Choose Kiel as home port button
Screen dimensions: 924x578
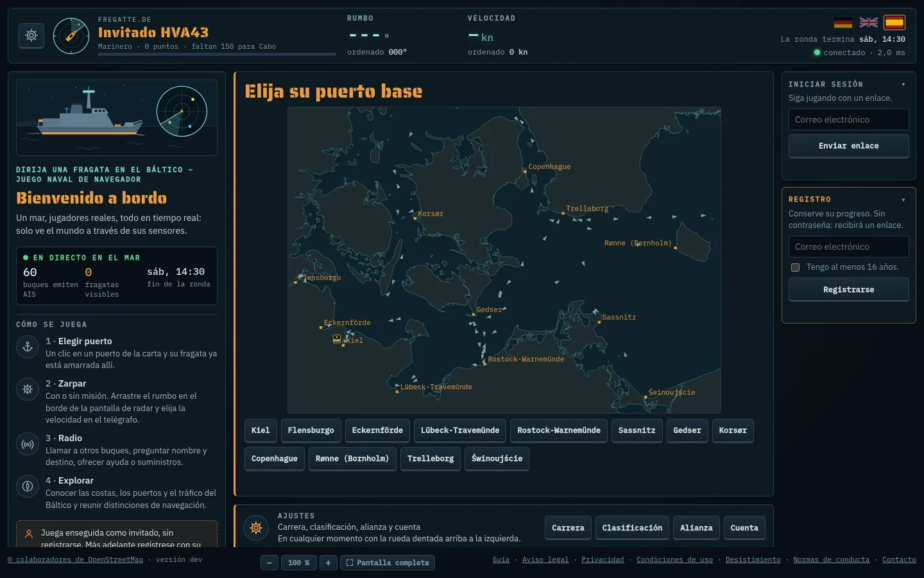pos(261,430)
